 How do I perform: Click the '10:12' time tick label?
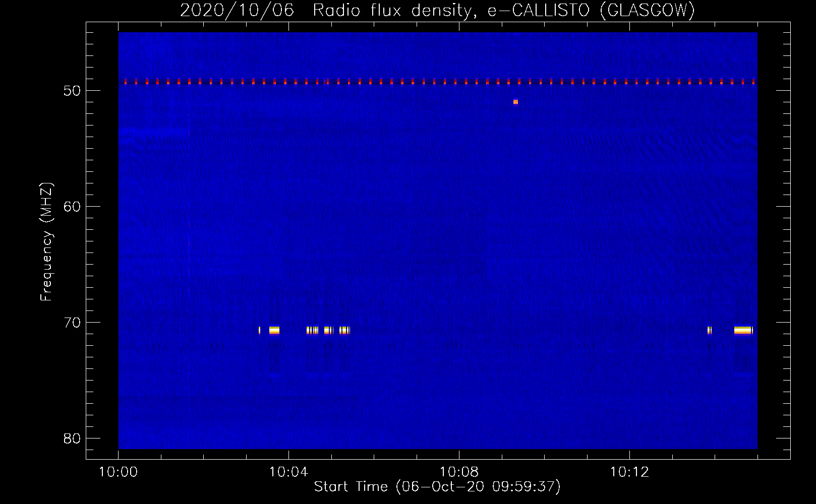pos(629,472)
